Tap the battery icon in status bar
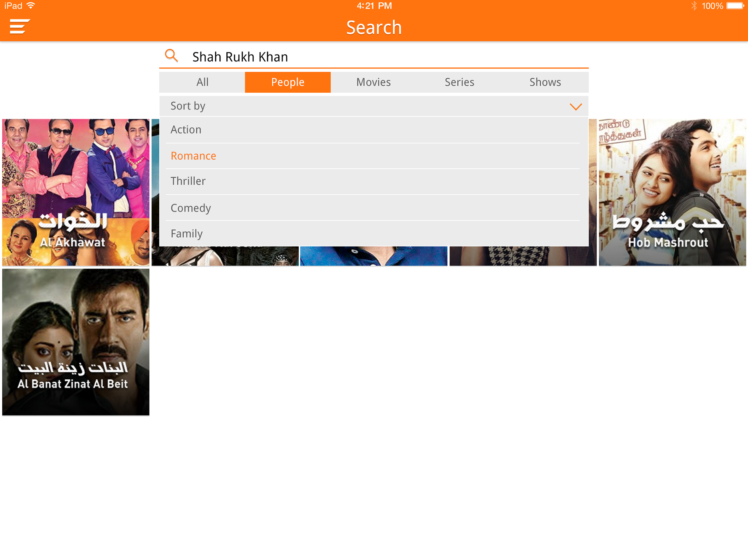This screenshot has height=560, width=748. click(x=735, y=6)
